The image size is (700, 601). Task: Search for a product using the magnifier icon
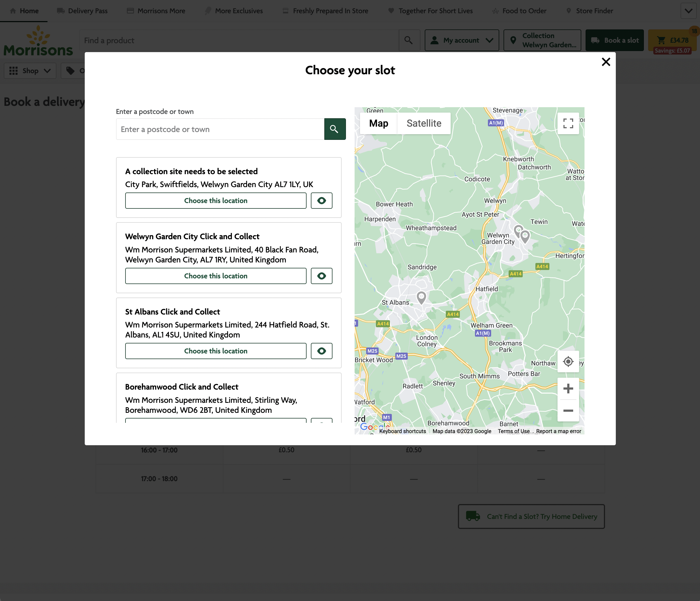point(409,40)
